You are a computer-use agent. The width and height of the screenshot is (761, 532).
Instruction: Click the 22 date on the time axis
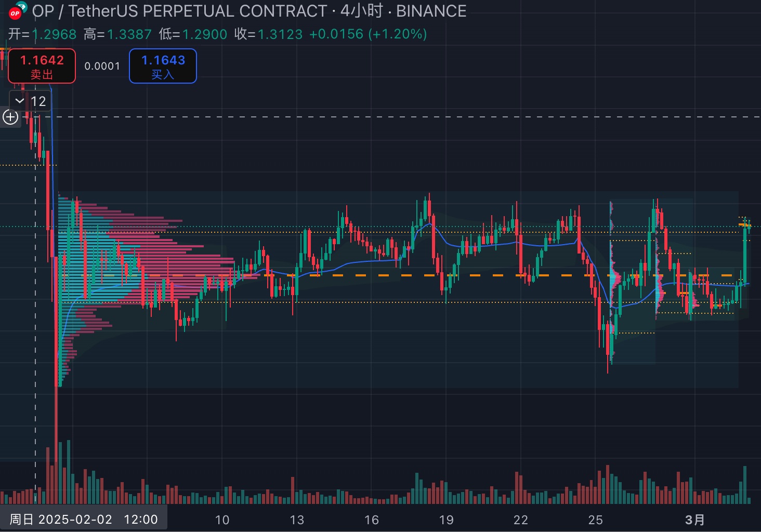[x=520, y=520]
